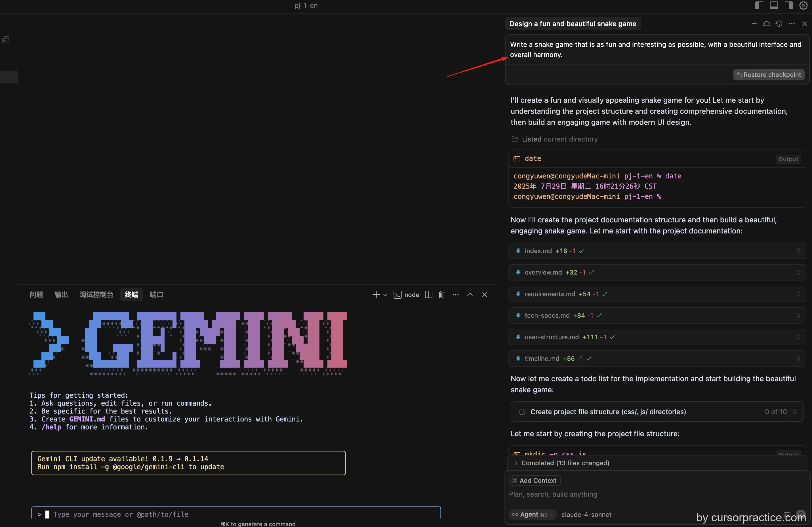Click the markdown icon of overview.md
This screenshot has height=527, width=812.
pyautogui.click(x=518, y=272)
